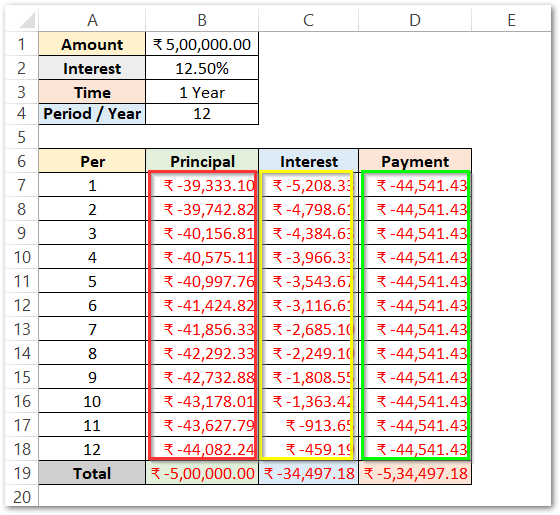This screenshot has width=560, height=515.
Task: Select column A header
Action: [92, 20]
